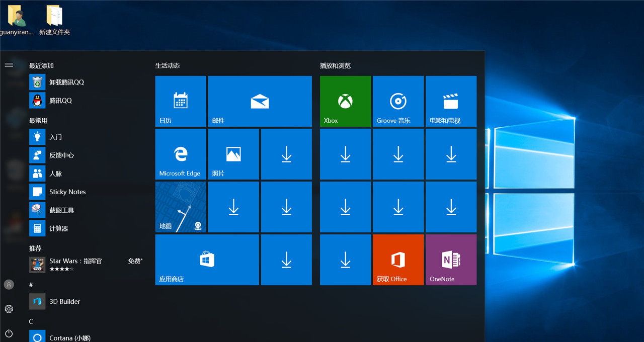Open the 日历 calendar tile
This screenshot has height=342, width=644.
181,101
